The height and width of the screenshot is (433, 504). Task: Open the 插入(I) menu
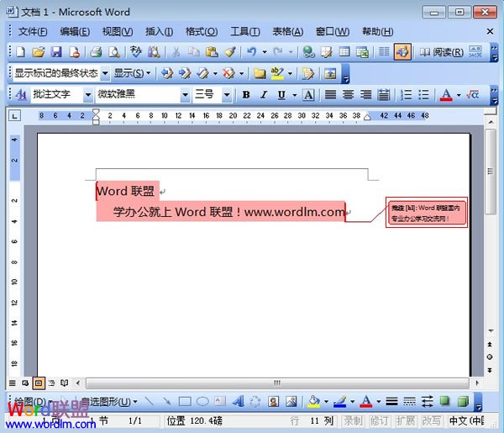click(159, 31)
